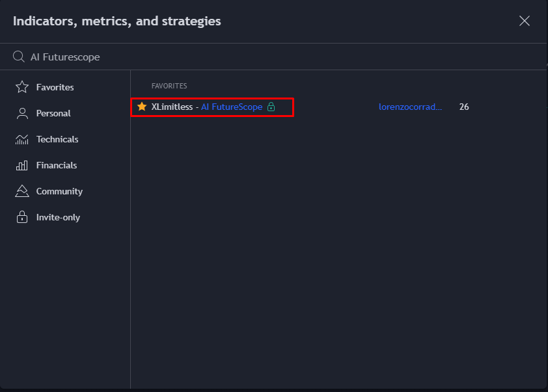Add the XLimitless AI FutureScope indicator
This screenshot has height=392, width=548.
pyautogui.click(x=206, y=107)
